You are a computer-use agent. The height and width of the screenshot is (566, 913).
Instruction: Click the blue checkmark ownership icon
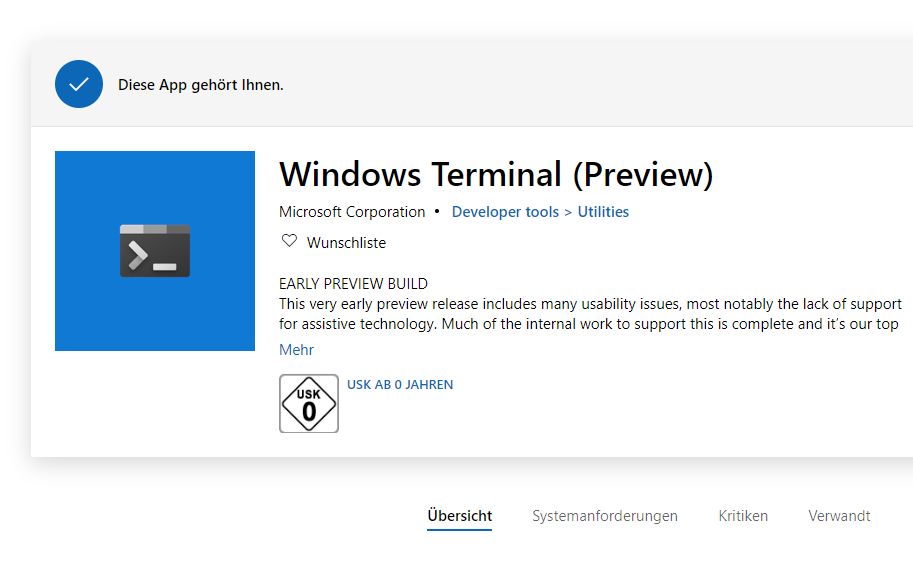click(x=79, y=84)
